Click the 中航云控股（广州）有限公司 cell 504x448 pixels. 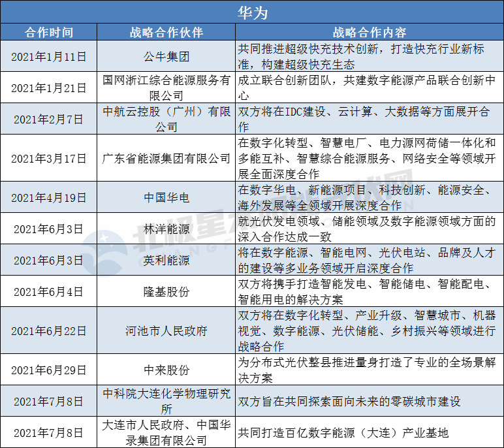(166, 119)
